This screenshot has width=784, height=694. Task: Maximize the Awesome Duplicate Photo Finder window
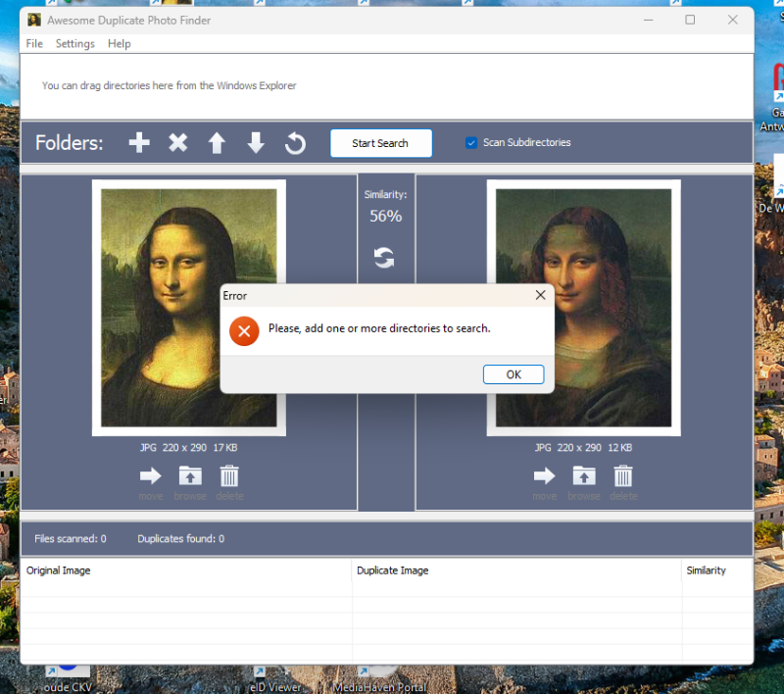point(690,20)
